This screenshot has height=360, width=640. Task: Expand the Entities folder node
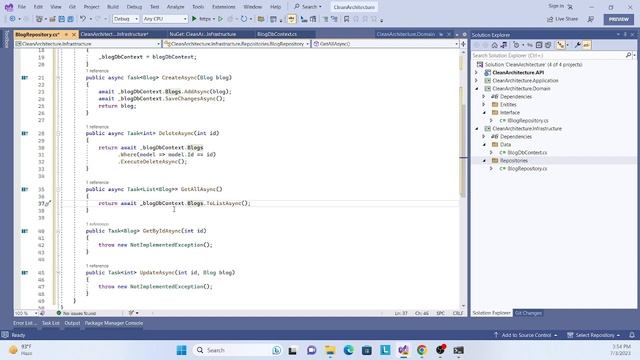click(x=484, y=104)
